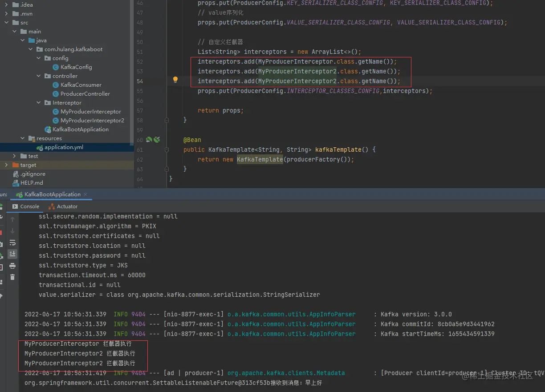This screenshot has width=545, height=392.
Task: Click the KafkaConfig class icon
Action: pos(56,67)
